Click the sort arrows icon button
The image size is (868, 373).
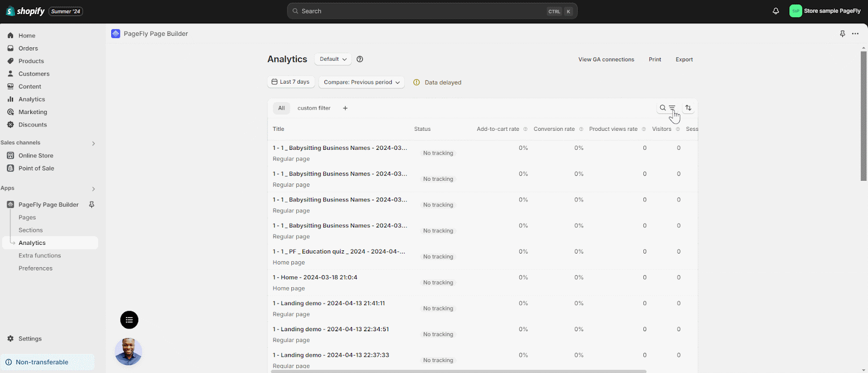pyautogui.click(x=688, y=108)
